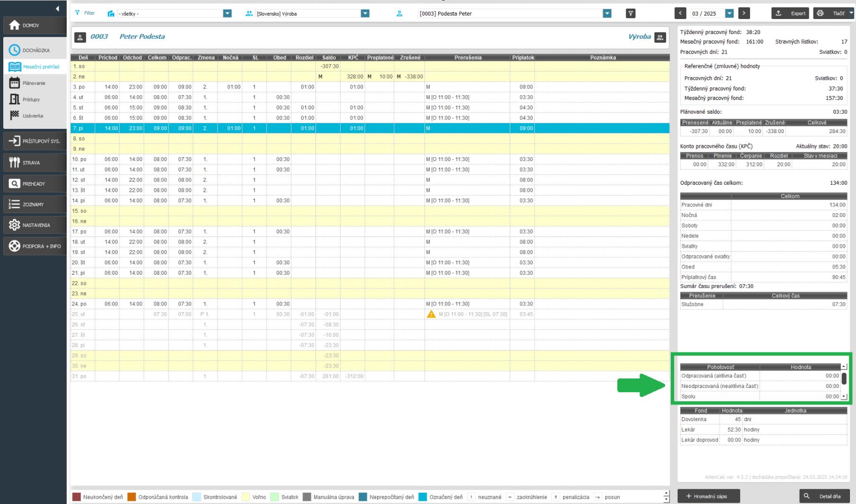Open the Slovensko Výroba department dropdown
The height and width of the screenshot is (504, 856).
[x=365, y=14]
